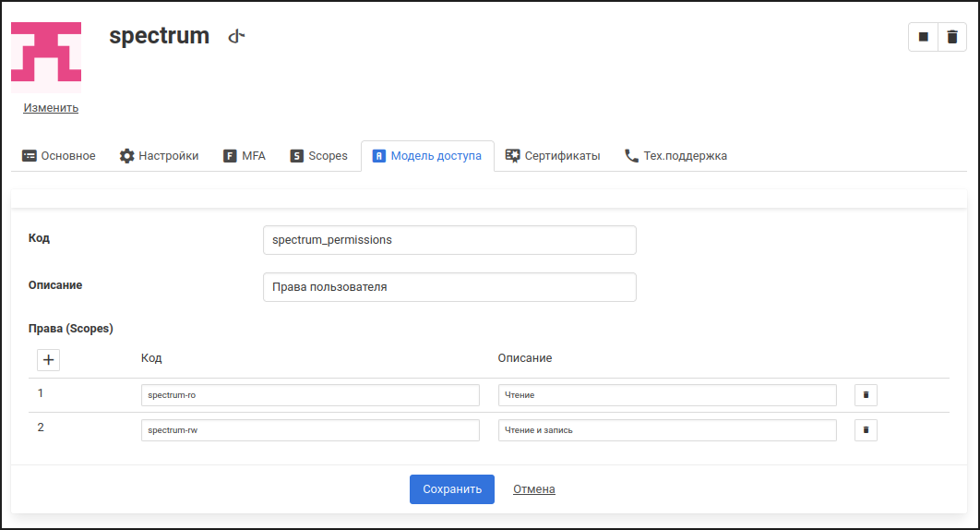
Task: Add a new scope row with plus button
Action: click(49, 359)
